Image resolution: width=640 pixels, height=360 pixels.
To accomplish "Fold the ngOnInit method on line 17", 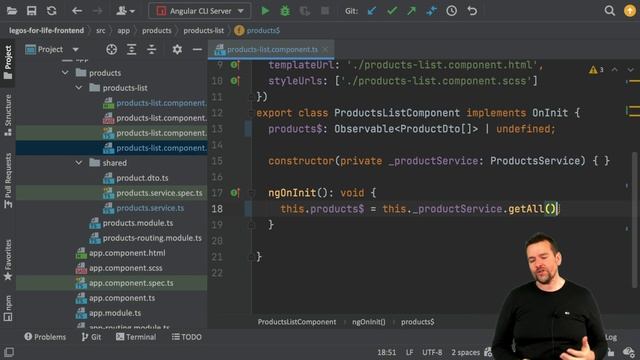I will (251, 193).
